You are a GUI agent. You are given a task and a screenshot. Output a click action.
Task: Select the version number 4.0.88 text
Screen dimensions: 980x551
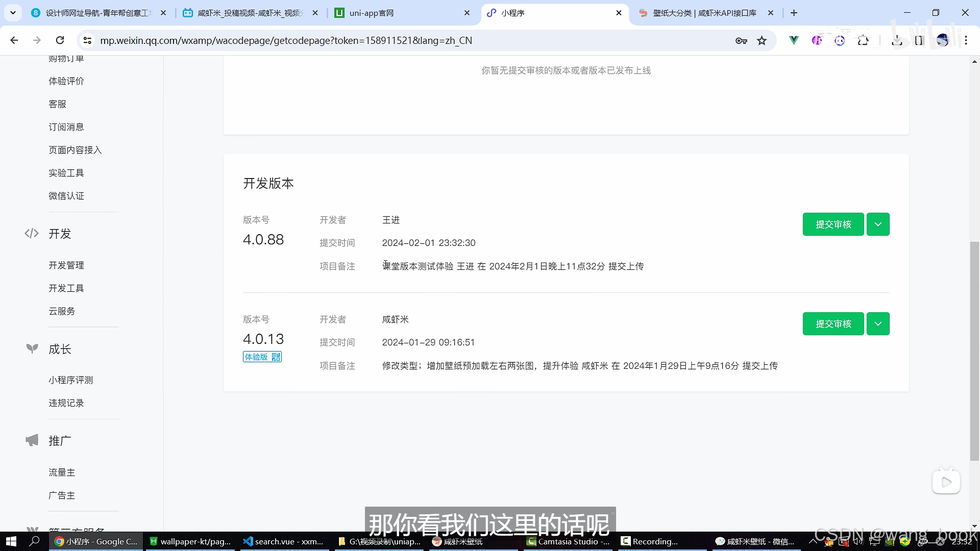click(263, 239)
